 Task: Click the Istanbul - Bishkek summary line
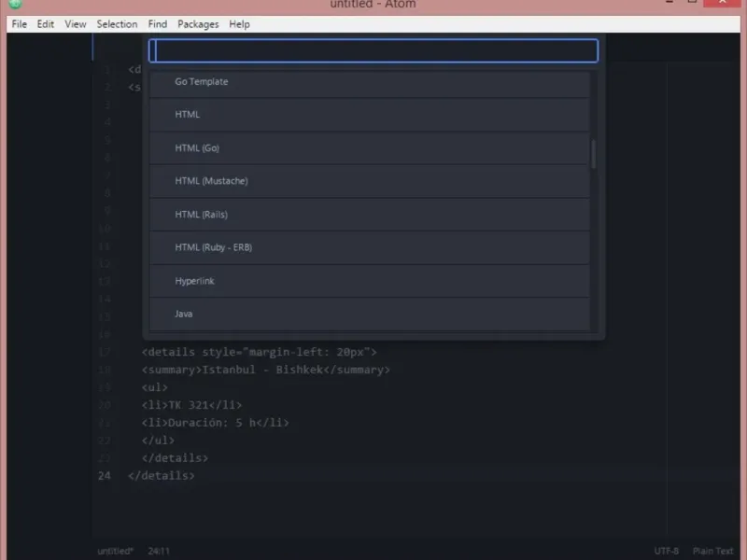(266, 370)
